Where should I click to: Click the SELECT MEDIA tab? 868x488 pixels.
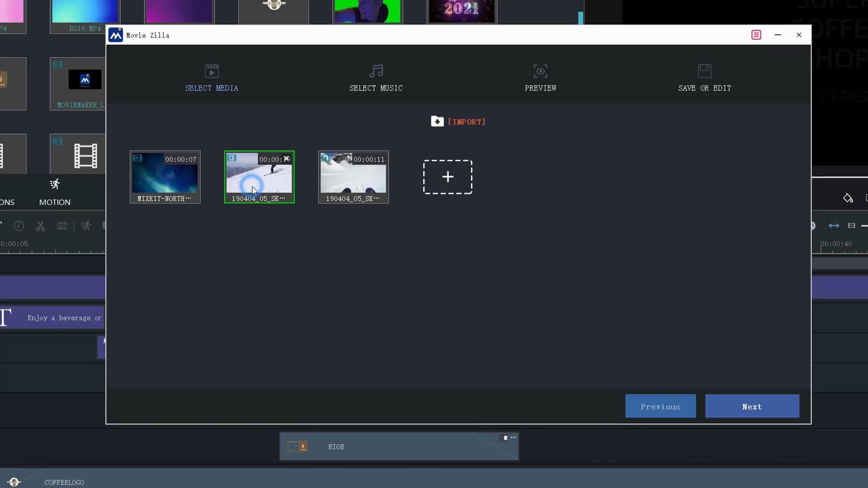tap(212, 77)
